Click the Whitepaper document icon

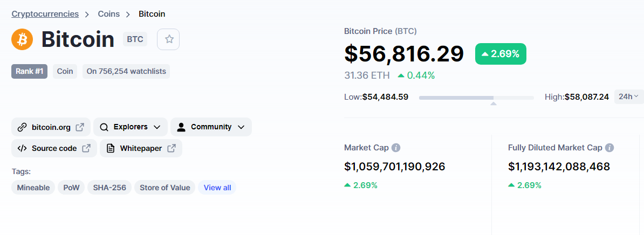[x=111, y=148]
